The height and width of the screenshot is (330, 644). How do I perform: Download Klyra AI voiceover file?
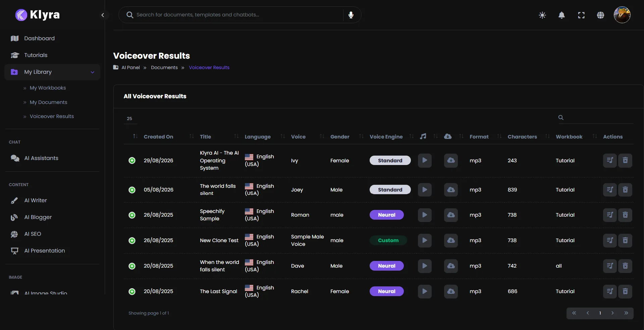(451, 161)
